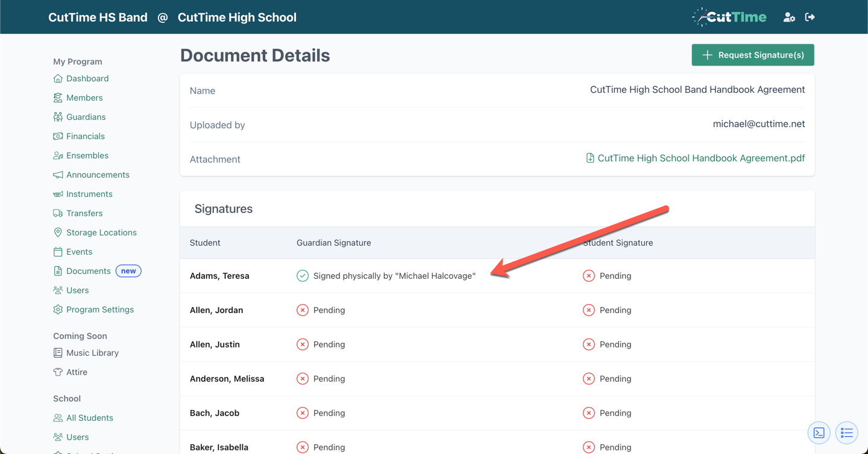
Task: Select Documents in the sidebar menu
Action: 89,270
